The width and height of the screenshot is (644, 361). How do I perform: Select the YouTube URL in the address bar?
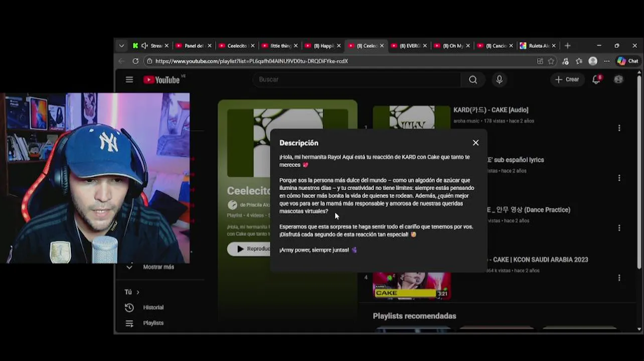[x=251, y=61]
